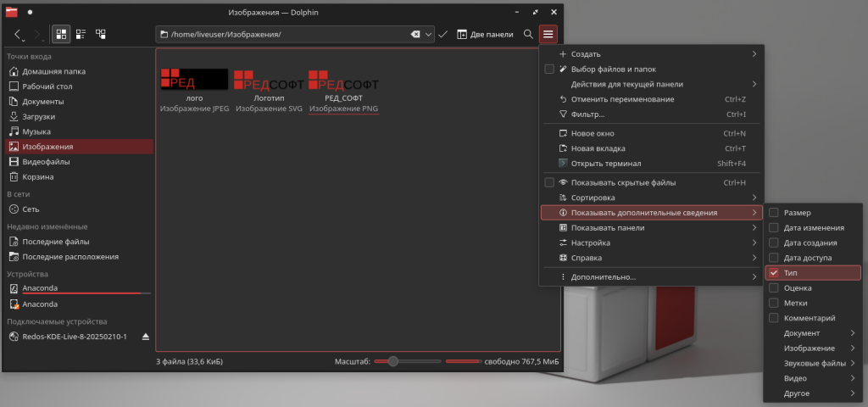This screenshot has width=868, height=407.
Task: Confirm the location path with checkmark
Action: point(442,34)
